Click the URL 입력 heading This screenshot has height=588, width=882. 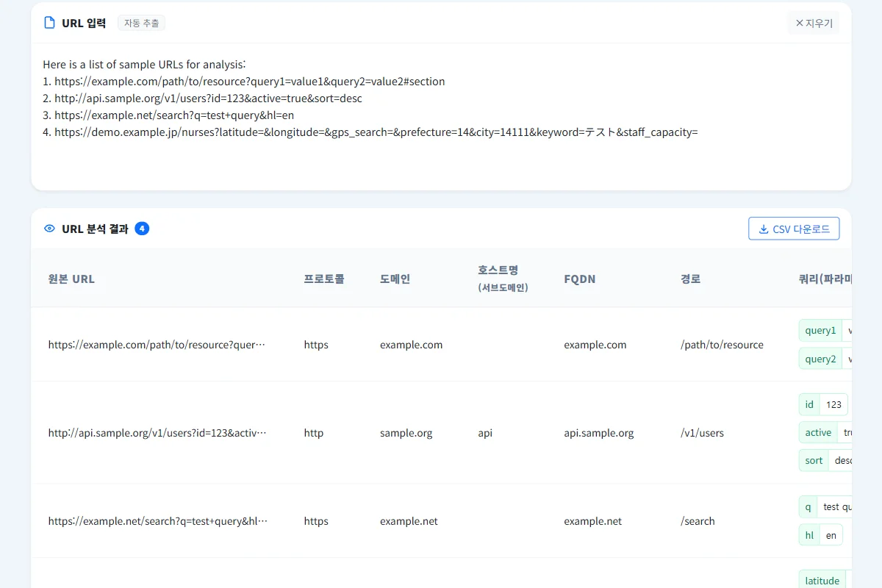pyautogui.click(x=84, y=23)
